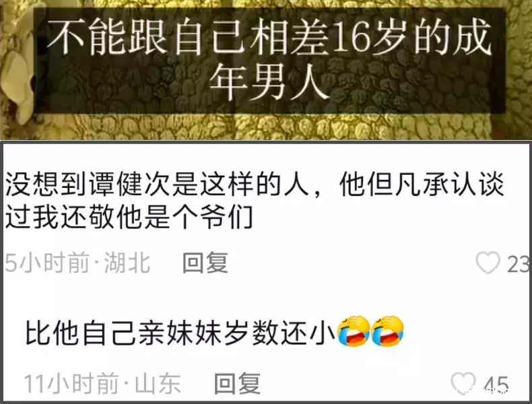Click the 5小时前 timestamp
This screenshot has height=404, width=532.
coord(48,263)
